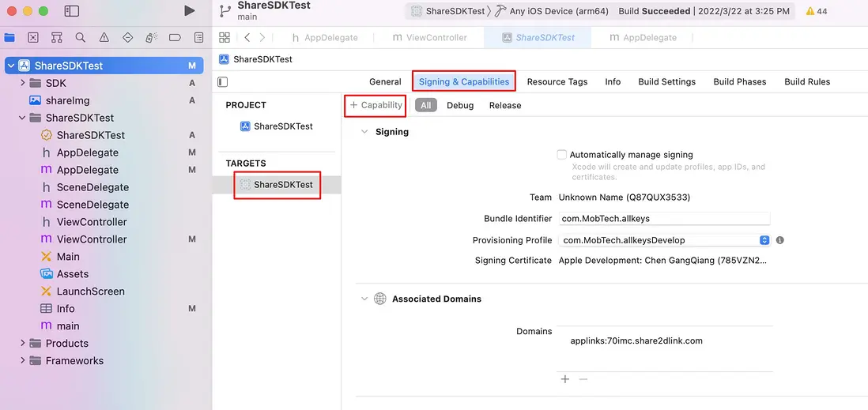
Task: Select the Debug configuration filter
Action: (460, 106)
